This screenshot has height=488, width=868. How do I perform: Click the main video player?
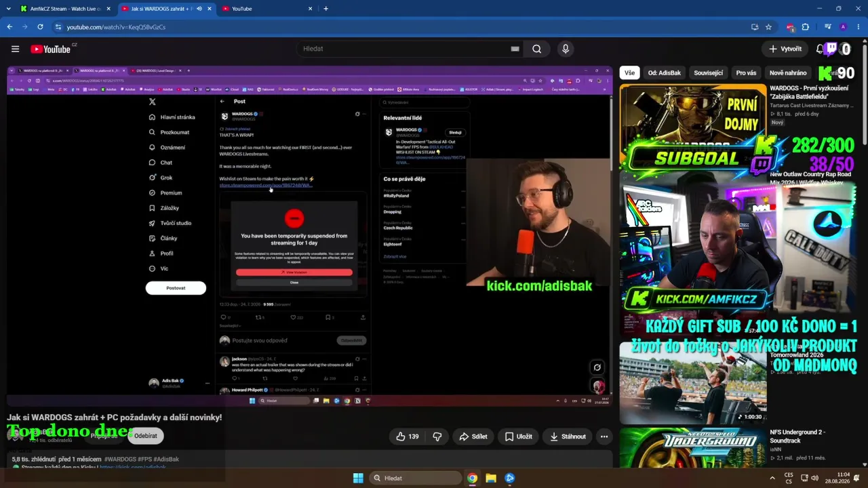pyautogui.click(x=310, y=235)
